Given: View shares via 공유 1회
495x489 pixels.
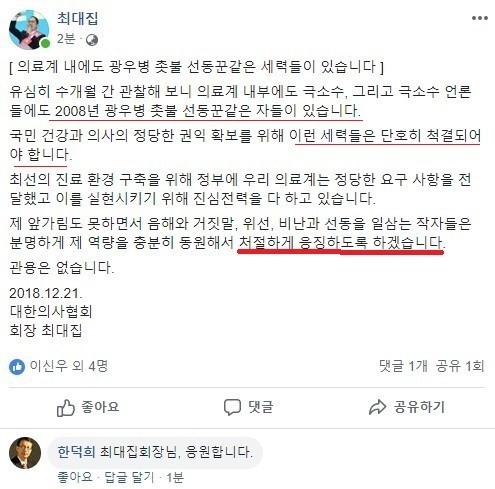Looking at the screenshot, I should pos(460,366).
